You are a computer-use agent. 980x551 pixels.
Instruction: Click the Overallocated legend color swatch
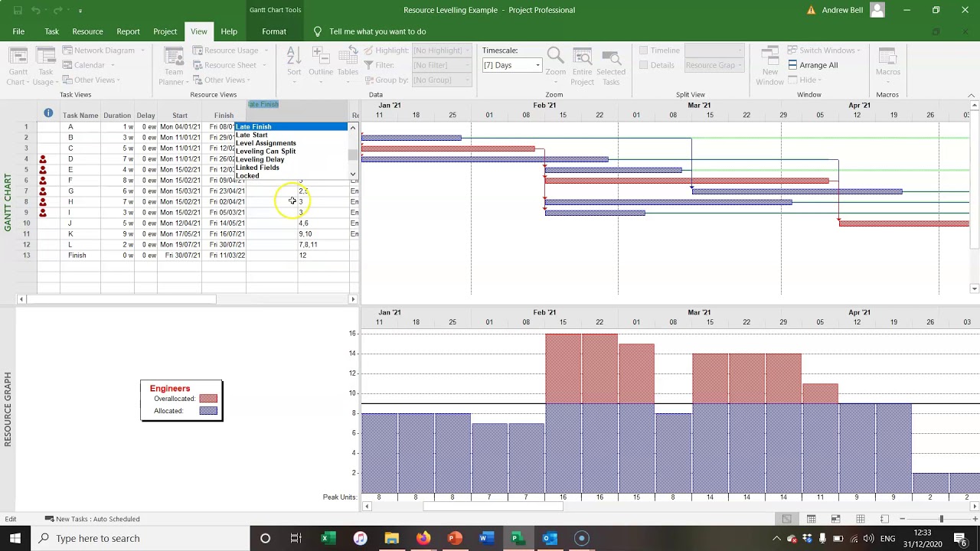[208, 399]
